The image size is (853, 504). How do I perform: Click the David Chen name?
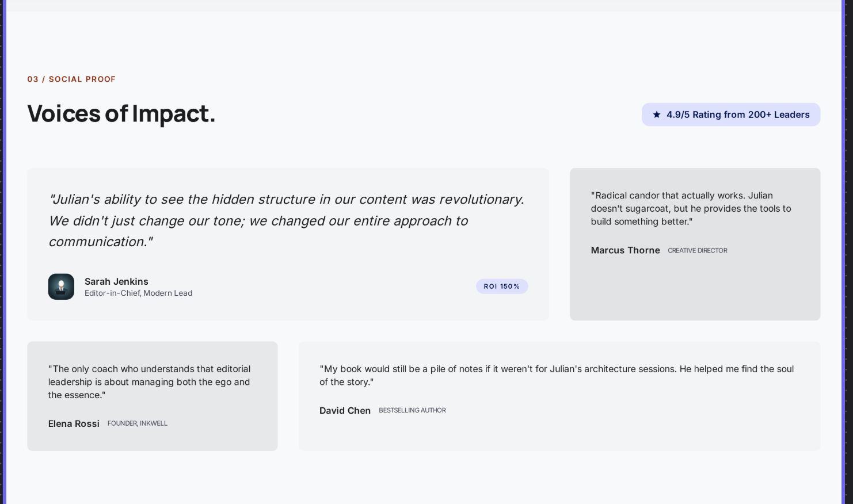click(x=345, y=411)
